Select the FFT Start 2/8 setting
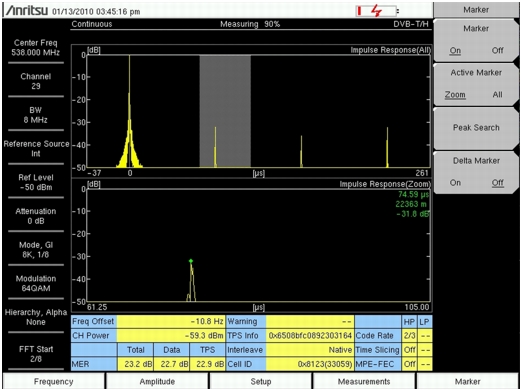This screenshot has height=390, width=521. [36, 354]
